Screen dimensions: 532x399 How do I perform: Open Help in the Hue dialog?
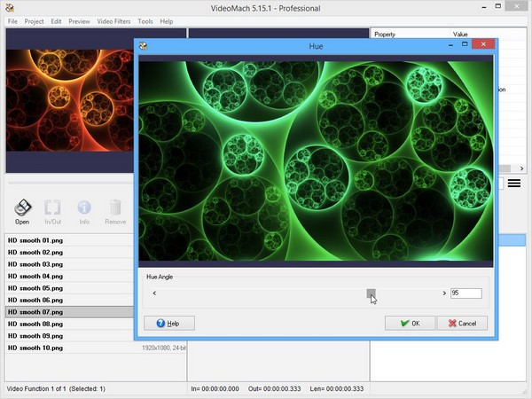click(169, 323)
